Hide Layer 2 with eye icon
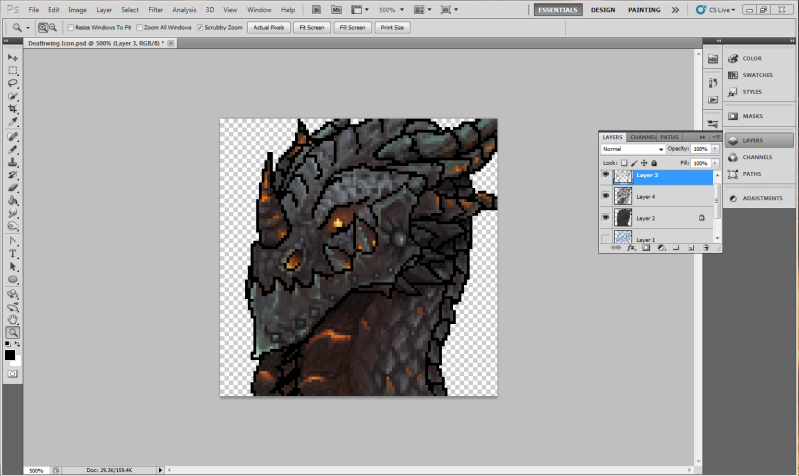 tap(605, 218)
